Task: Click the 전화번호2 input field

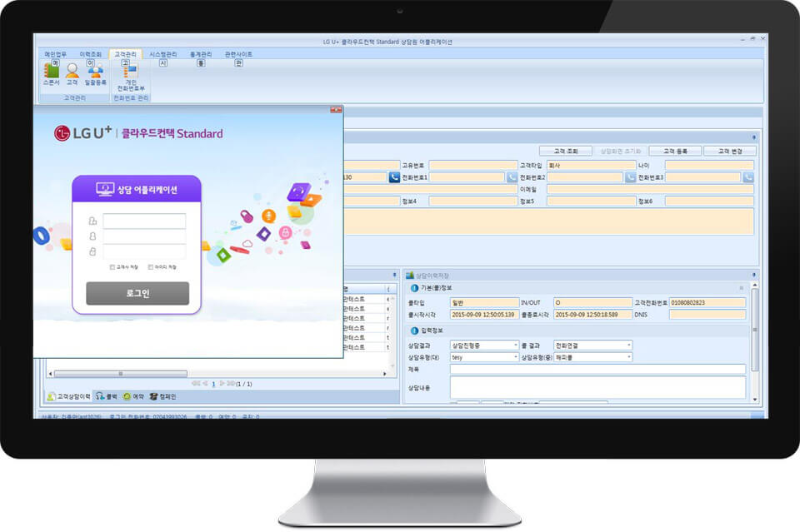Action: (585, 177)
